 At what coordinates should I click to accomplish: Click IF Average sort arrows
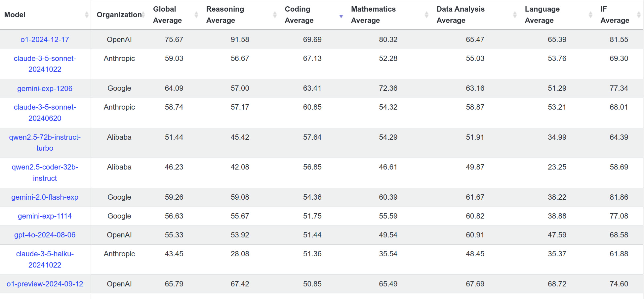click(639, 15)
